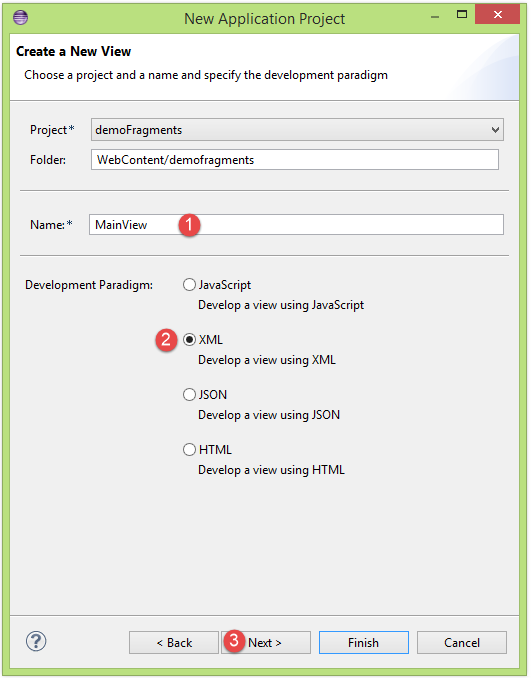Maximize the New Application Project dialog
531x678 pixels.
[462, 15]
